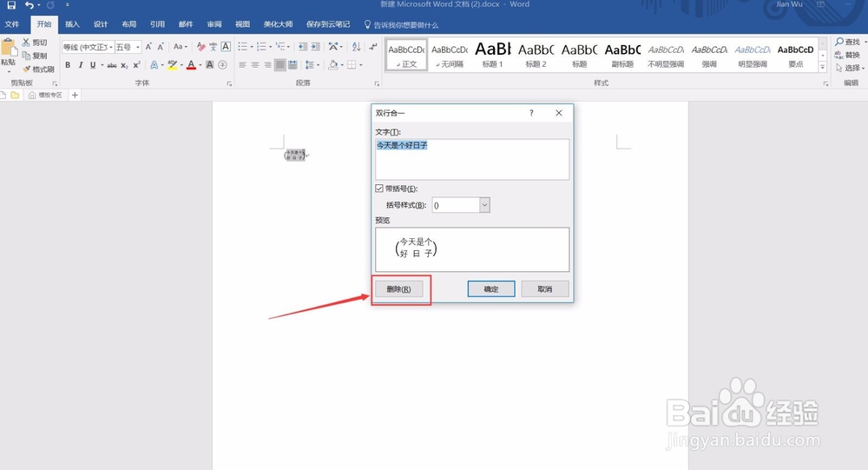The width and height of the screenshot is (868, 470).
Task: Click Replace (替换) in editing group
Action: (x=847, y=55)
